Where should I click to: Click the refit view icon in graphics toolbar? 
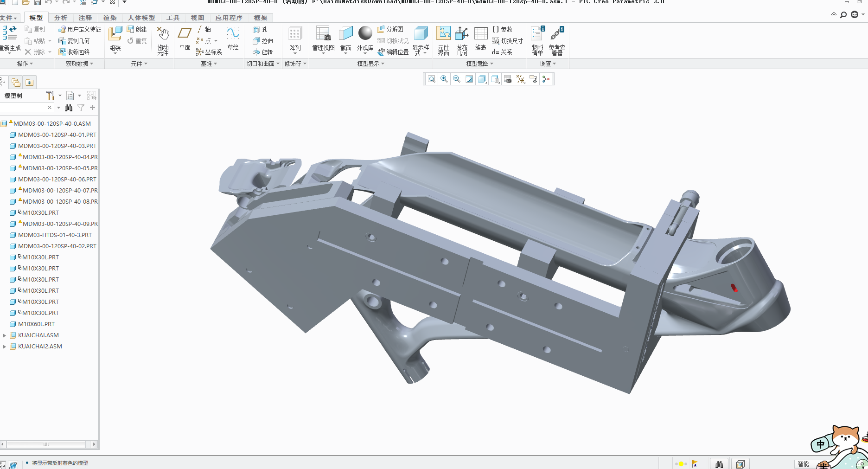click(432, 79)
